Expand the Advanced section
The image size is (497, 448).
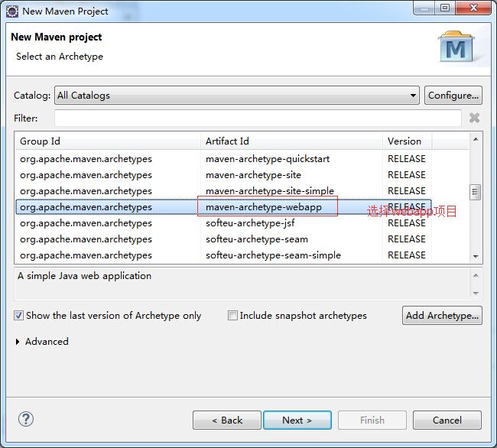[x=18, y=342]
